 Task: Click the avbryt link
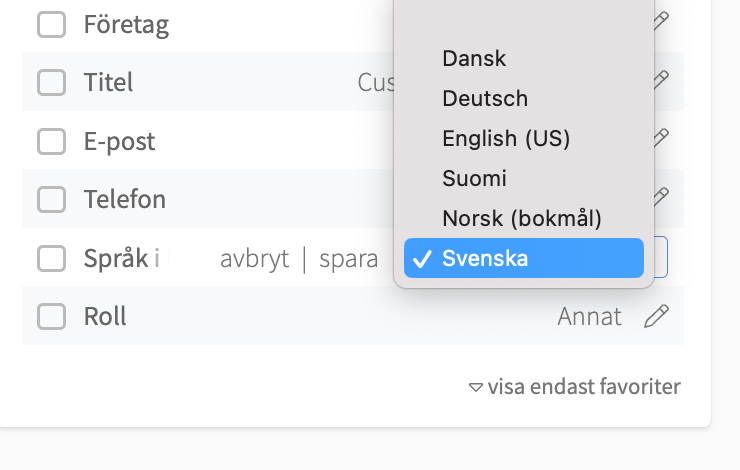tap(254, 259)
